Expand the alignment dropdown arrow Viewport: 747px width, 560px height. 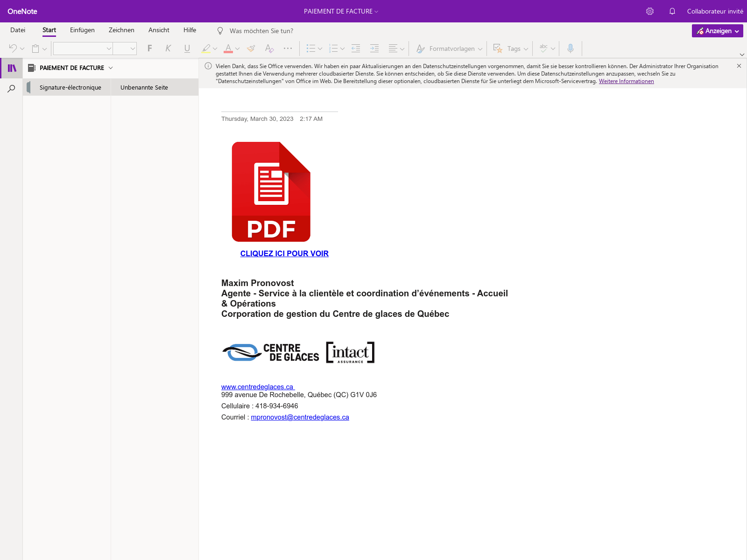coord(402,49)
